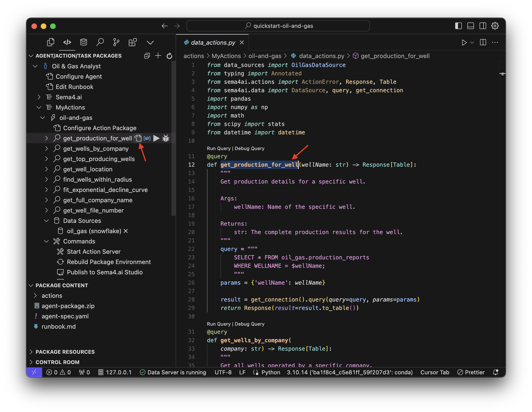Open notifications bell in status bar

pyautogui.click(x=495, y=372)
